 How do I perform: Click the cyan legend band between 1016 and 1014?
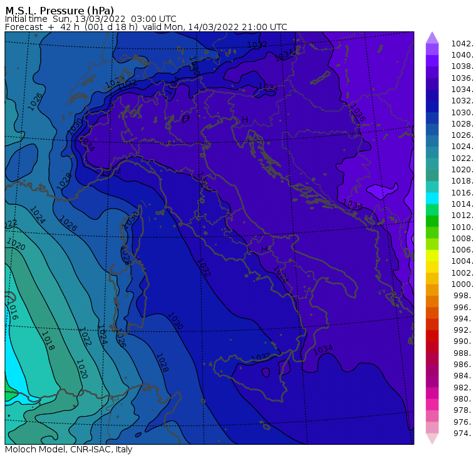coord(432,199)
